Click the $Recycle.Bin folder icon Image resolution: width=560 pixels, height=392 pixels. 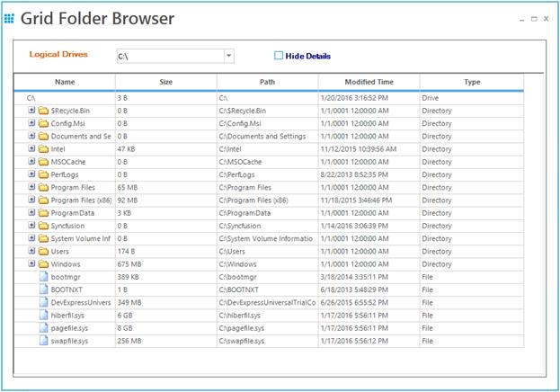(x=43, y=111)
